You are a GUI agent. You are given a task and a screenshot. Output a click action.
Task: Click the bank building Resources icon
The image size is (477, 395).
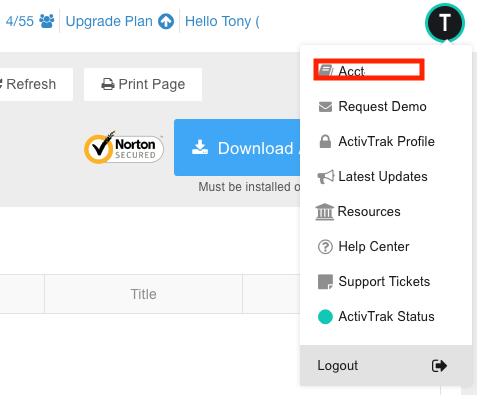[x=325, y=212]
